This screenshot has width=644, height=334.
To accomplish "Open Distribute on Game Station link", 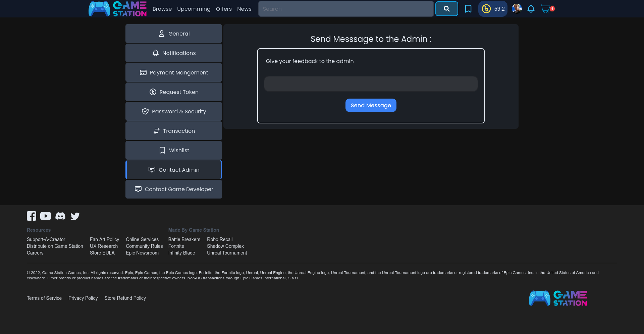I will pyautogui.click(x=55, y=246).
